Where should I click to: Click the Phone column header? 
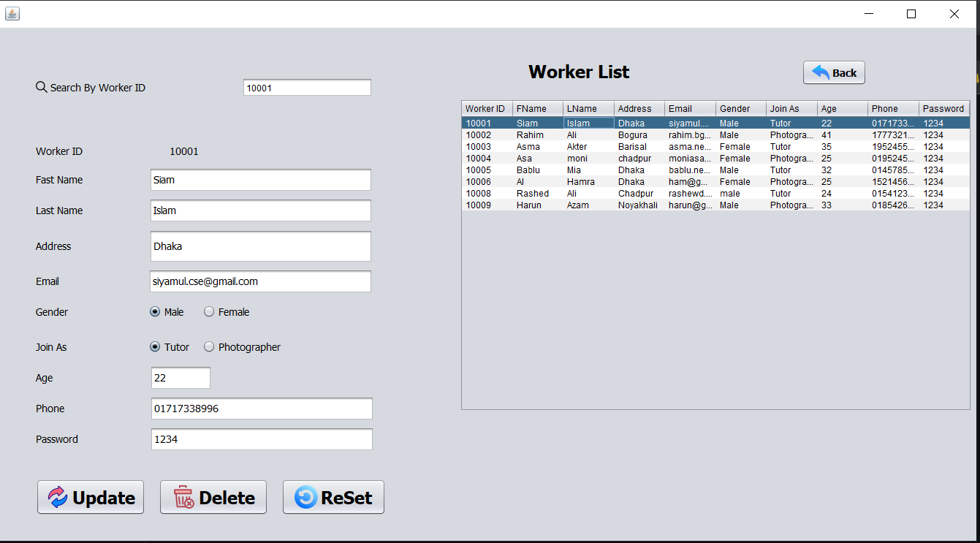[893, 109]
